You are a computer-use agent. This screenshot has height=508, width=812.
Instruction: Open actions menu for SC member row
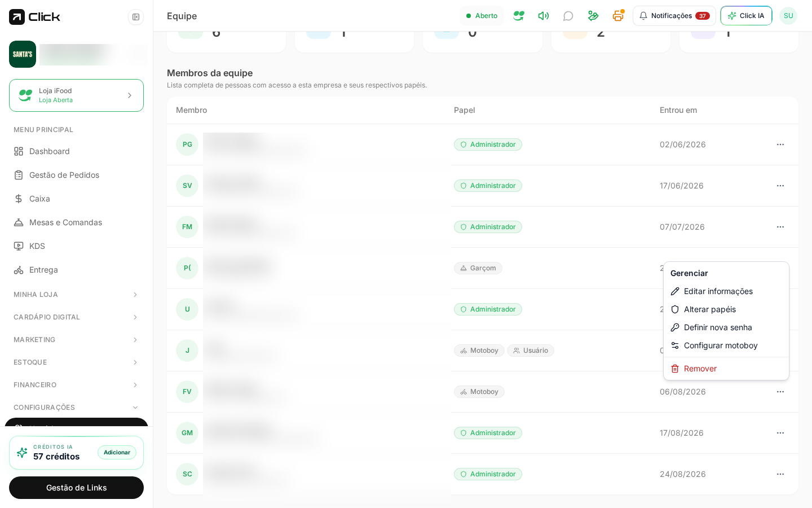click(x=780, y=474)
